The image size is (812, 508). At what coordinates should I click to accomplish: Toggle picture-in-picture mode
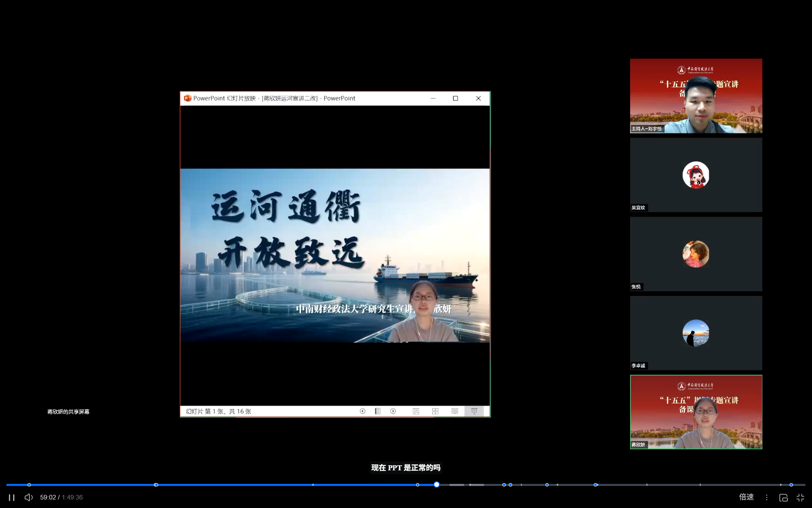tap(783, 497)
